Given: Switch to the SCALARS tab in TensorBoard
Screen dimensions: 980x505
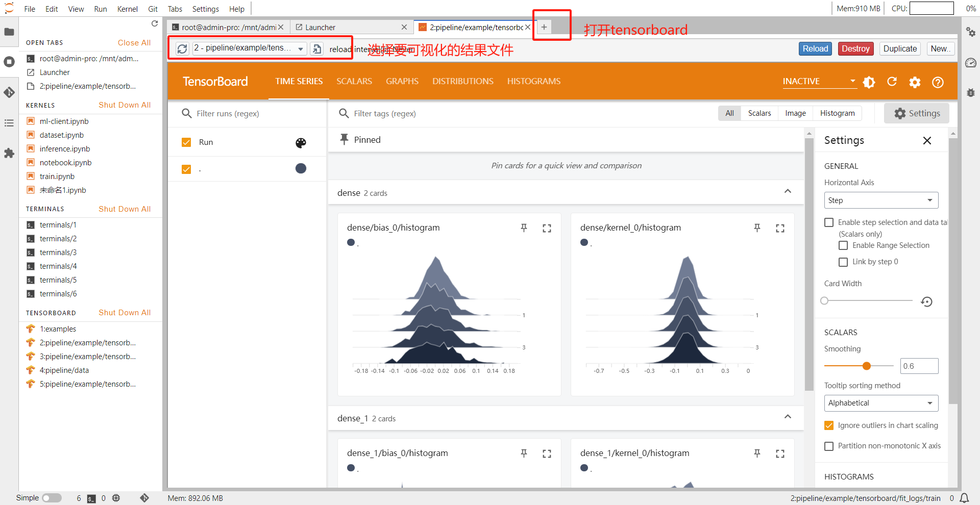Looking at the screenshot, I should coord(354,81).
